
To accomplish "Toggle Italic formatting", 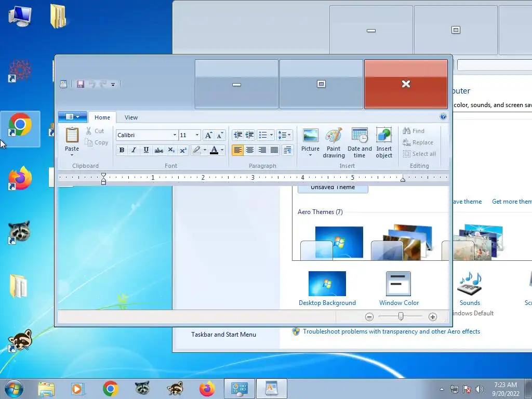I will (134, 150).
